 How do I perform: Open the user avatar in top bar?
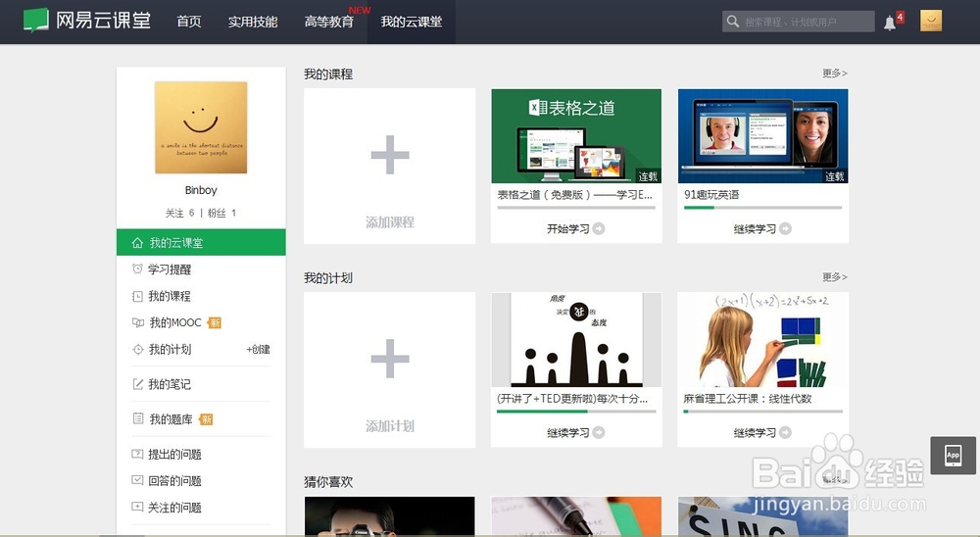[x=931, y=21]
